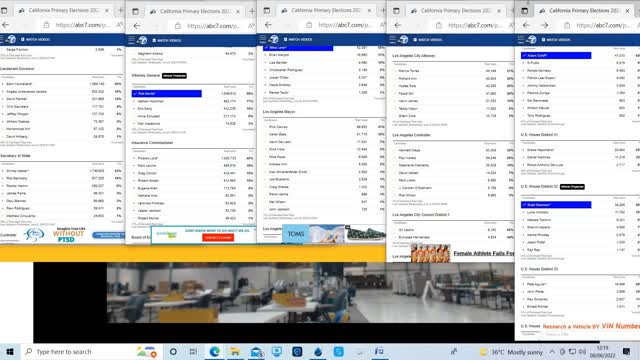Select California Primary Elections tab in Attorney General window

coord(196,11)
